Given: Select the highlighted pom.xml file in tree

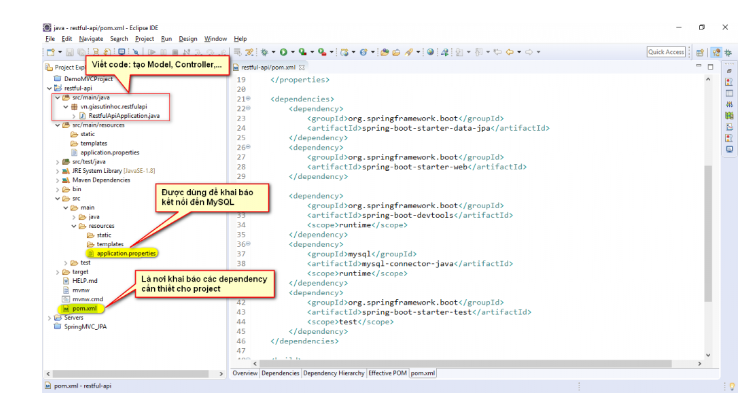Looking at the screenshot, I should point(80,309).
